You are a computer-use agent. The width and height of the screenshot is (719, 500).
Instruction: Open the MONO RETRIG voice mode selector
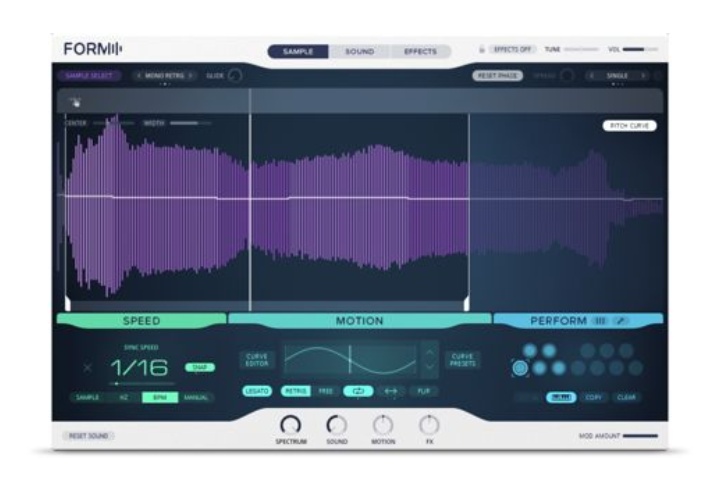point(165,76)
